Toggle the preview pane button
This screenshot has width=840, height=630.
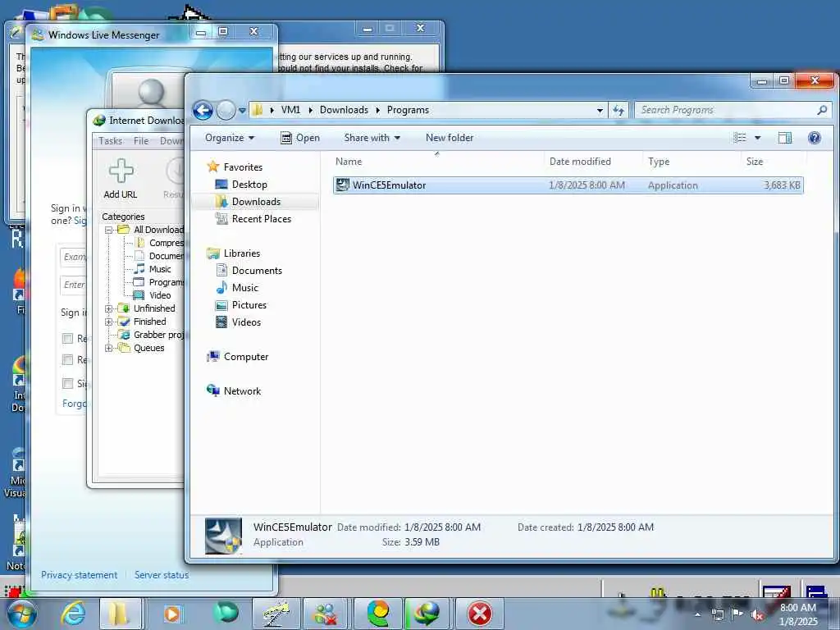click(x=785, y=138)
